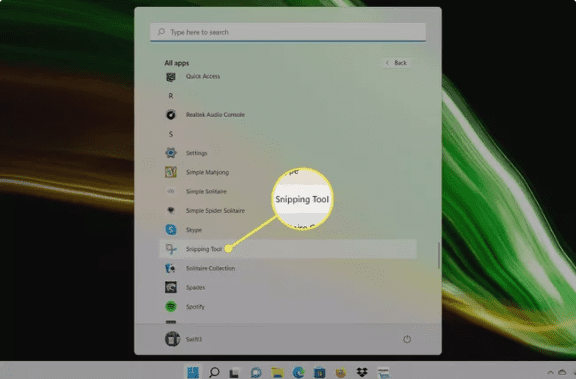Open the Skype app icon

[171, 230]
